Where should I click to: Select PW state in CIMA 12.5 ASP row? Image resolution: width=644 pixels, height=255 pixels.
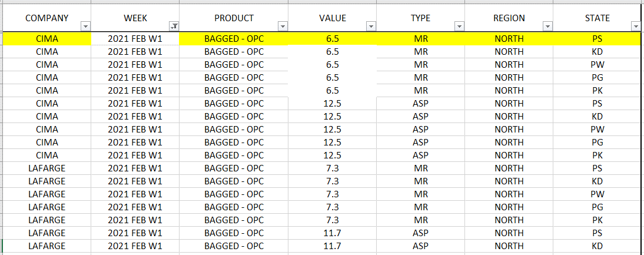597,130
